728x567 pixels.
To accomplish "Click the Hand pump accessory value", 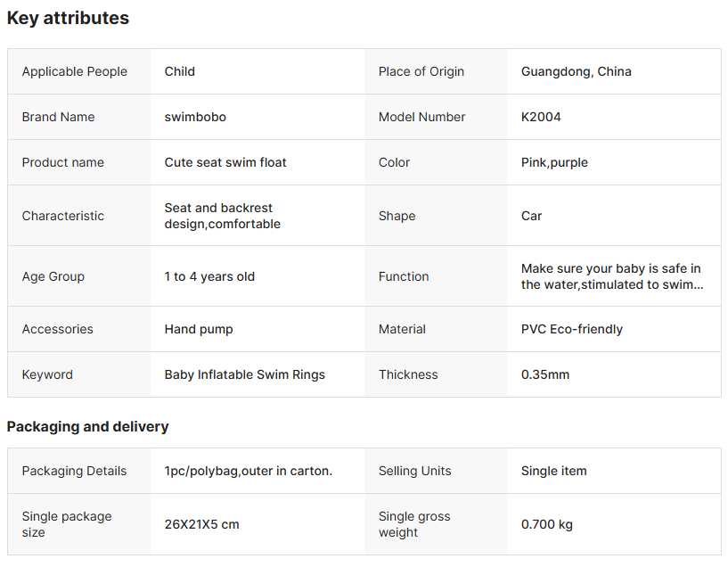I will pos(199,329).
